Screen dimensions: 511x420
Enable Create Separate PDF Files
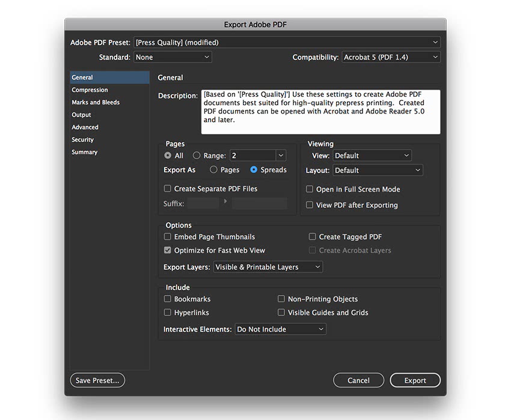click(x=168, y=189)
